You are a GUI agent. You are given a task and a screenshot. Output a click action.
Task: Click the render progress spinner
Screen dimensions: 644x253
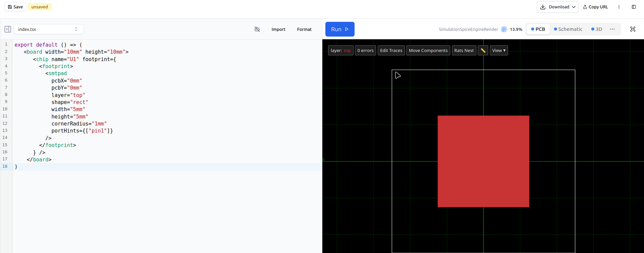[504, 29]
